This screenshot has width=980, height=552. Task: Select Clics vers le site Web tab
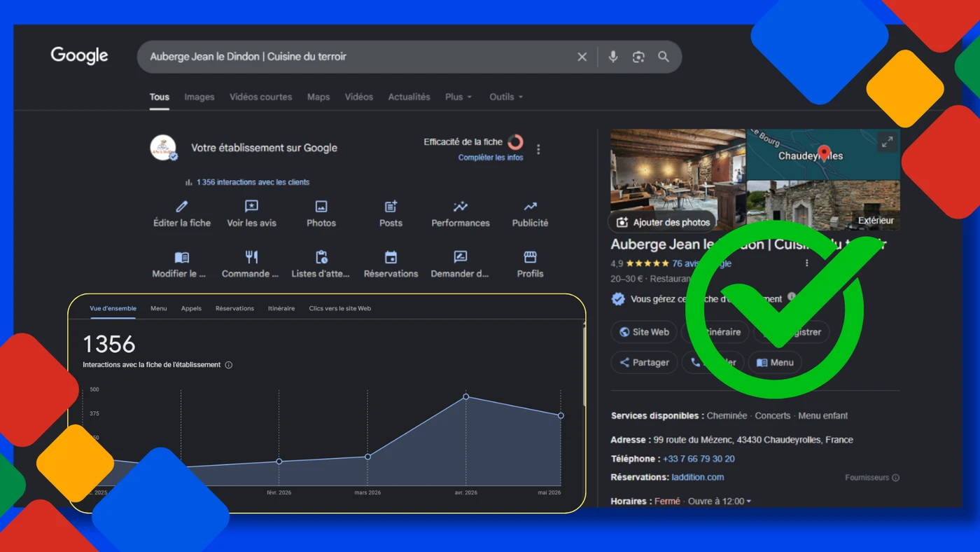(x=340, y=308)
